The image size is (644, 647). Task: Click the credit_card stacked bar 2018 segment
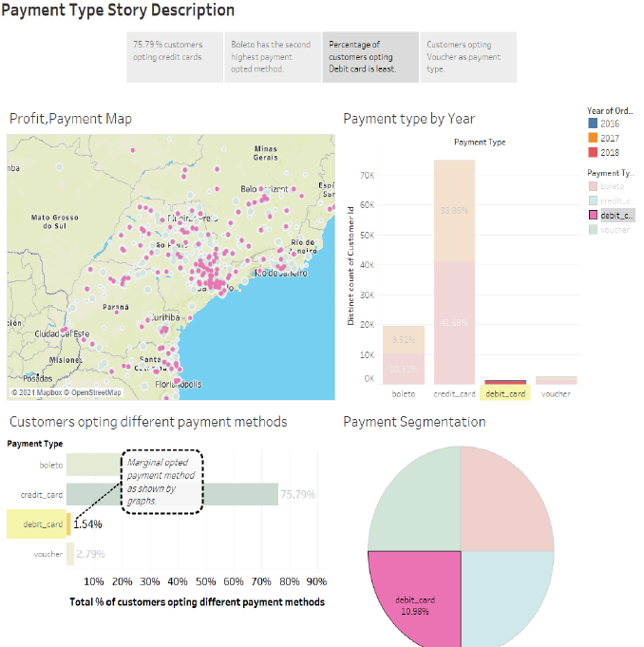(x=454, y=323)
